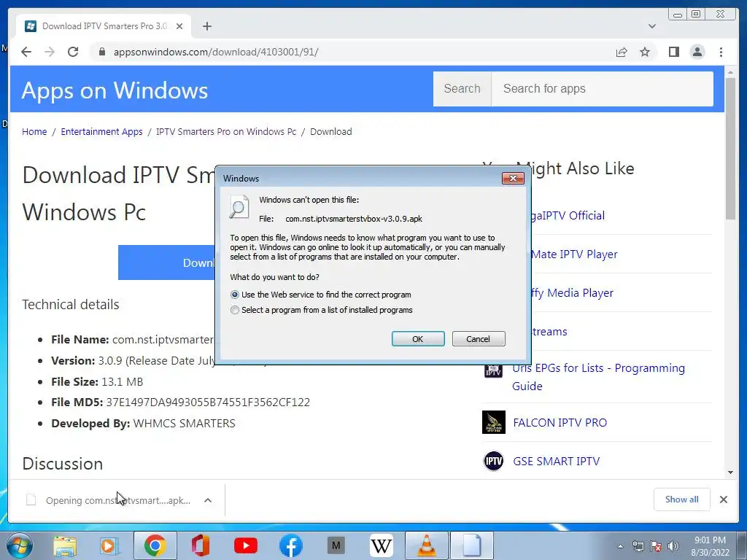Go back using the browser back arrow
This screenshot has width=747, height=560.
tap(26, 52)
